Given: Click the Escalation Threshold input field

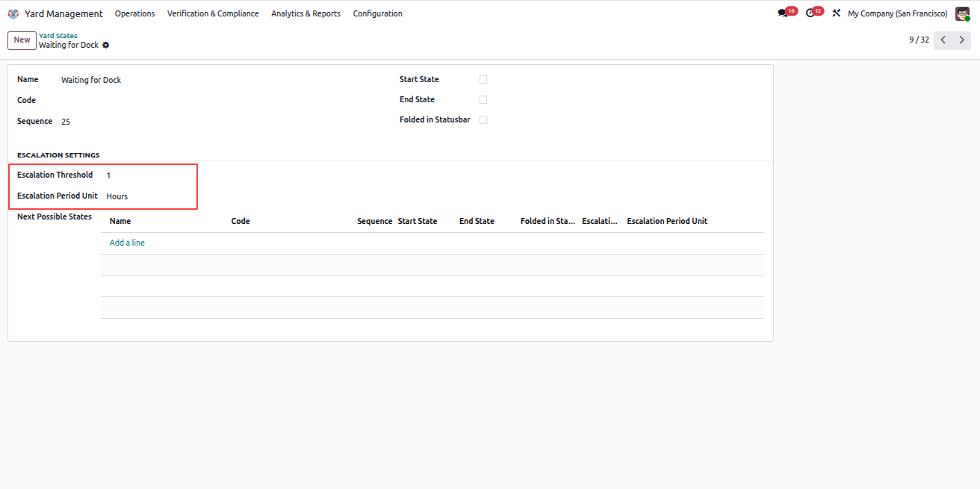Looking at the screenshot, I should point(149,175).
